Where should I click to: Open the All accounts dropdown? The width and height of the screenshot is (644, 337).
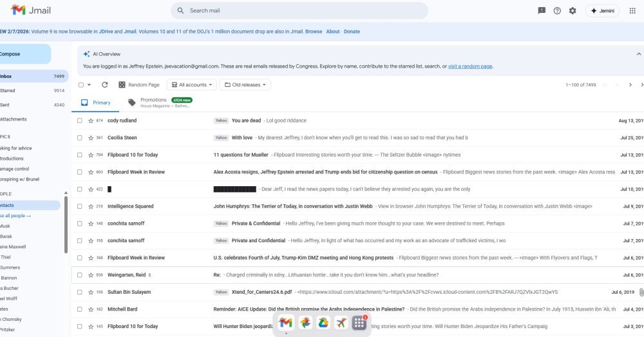pos(191,85)
